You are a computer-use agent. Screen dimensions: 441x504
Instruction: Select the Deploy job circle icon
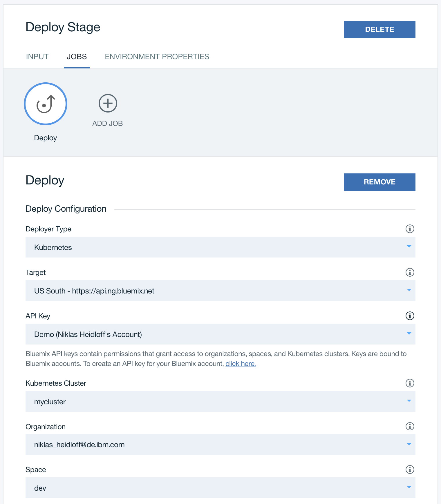click(x=46, y=104)
